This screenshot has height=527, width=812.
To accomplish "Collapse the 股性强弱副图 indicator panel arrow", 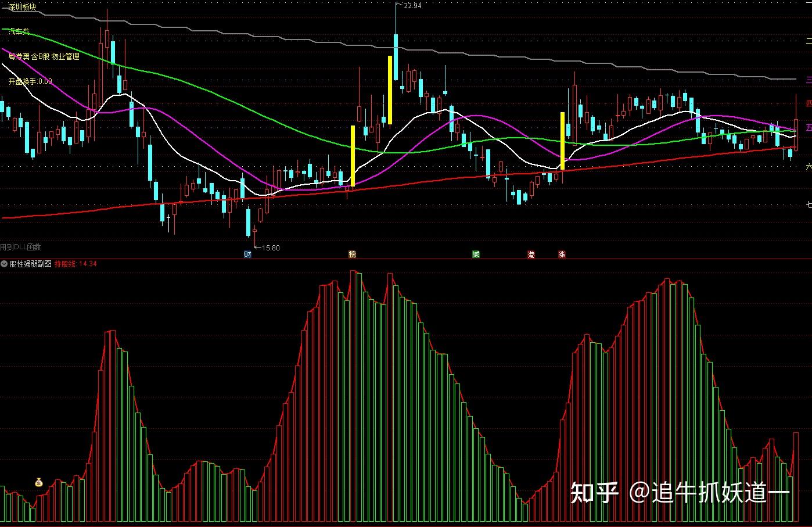I will (4, 264).
